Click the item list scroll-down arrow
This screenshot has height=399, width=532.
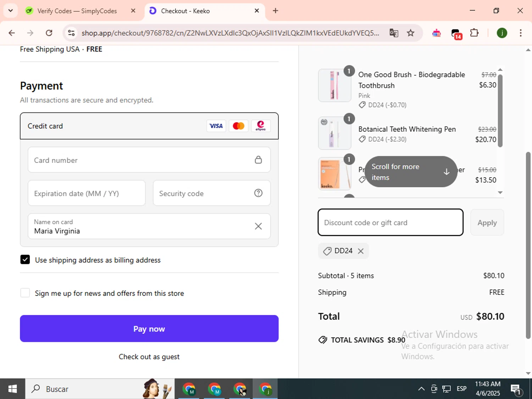500,193
